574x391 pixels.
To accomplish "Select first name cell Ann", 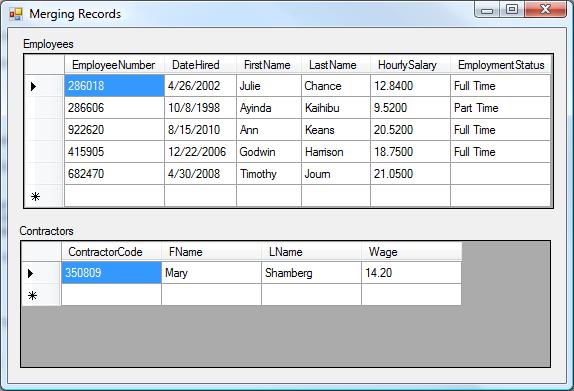I will (269, 130).
